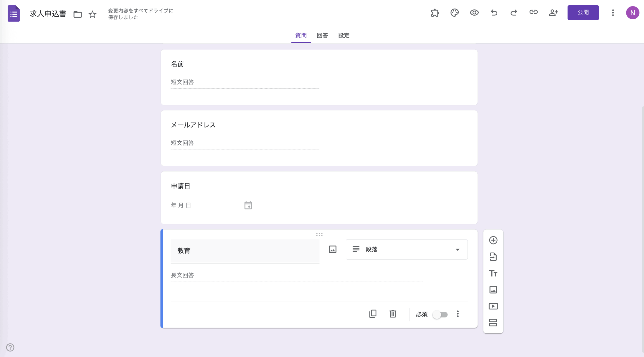Star the 求人申込書 form
The width and height of the screenshot is (644, 357).
click(92, 14)
